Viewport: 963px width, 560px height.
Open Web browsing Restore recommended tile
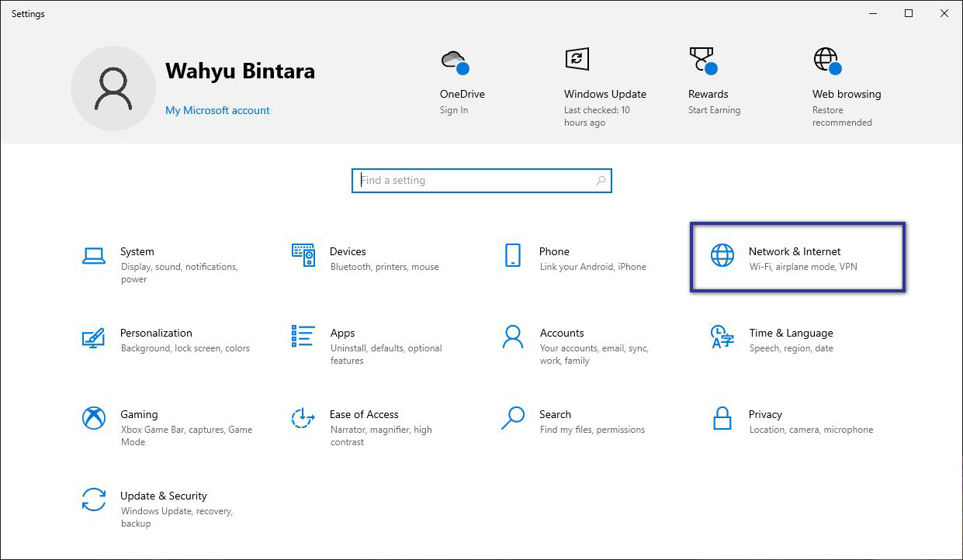click(x=846, y=87)
